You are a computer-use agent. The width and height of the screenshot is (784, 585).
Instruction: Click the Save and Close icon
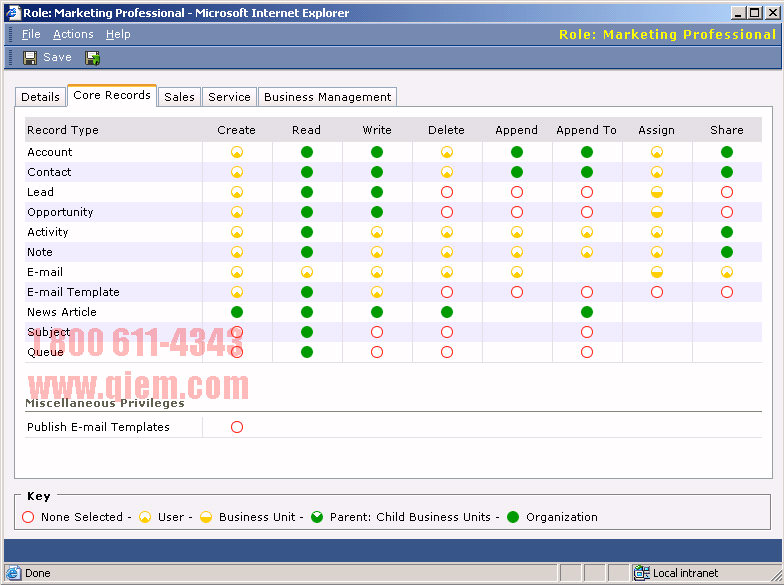[92, 58]
